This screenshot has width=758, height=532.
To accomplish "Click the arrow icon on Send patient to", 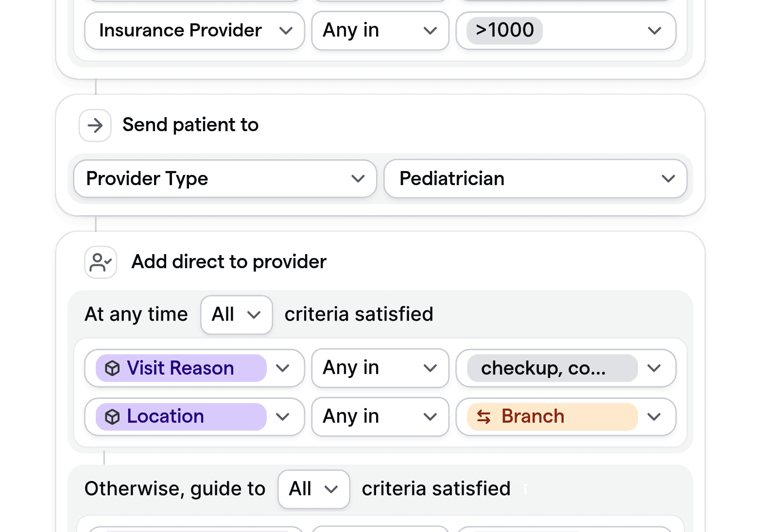I will tap(95, 125).
